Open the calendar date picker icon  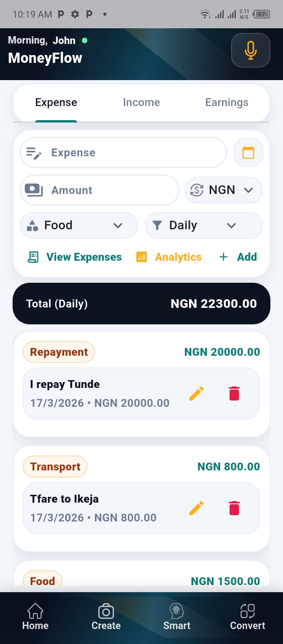[248, 152]
